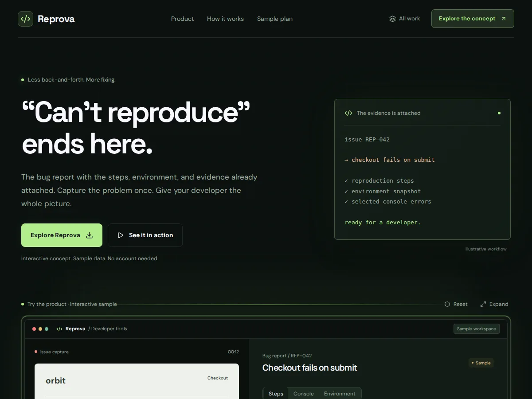
Task: Reset the interactive sample
Action: pyautogui.click(x=456, y=304)
